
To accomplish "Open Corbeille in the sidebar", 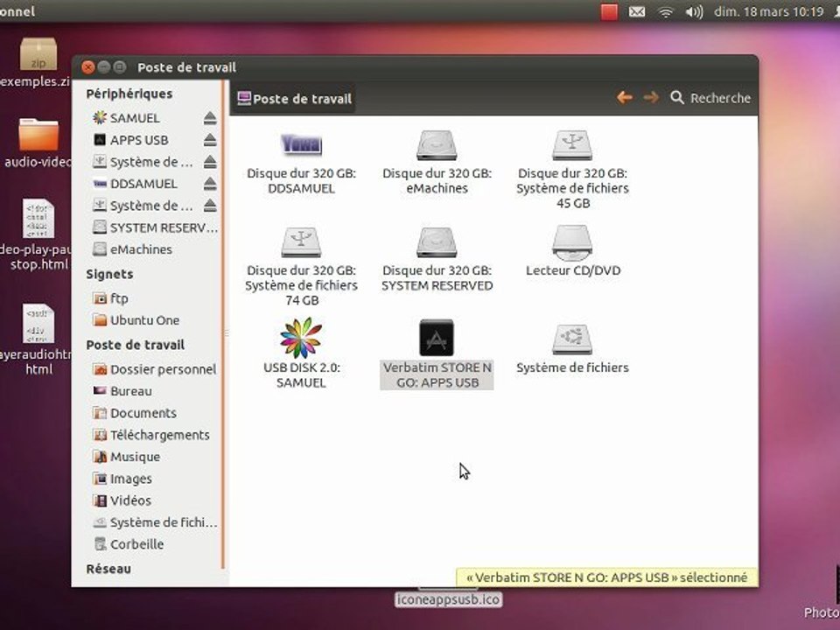I will (x=129, y=544).
